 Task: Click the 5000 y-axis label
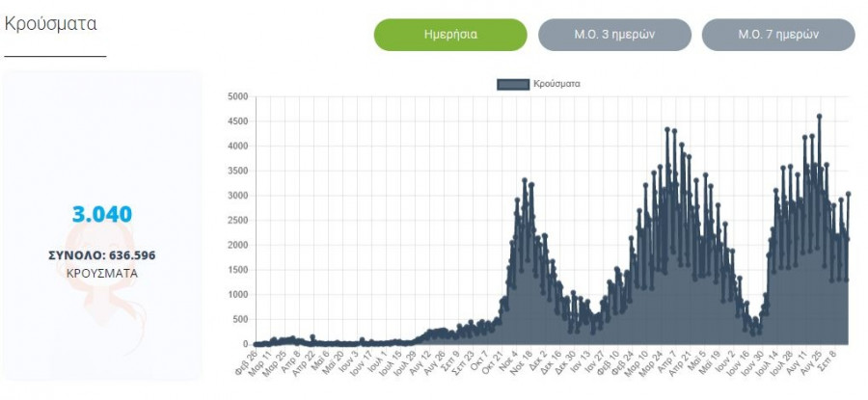click(x=237, y=96)
